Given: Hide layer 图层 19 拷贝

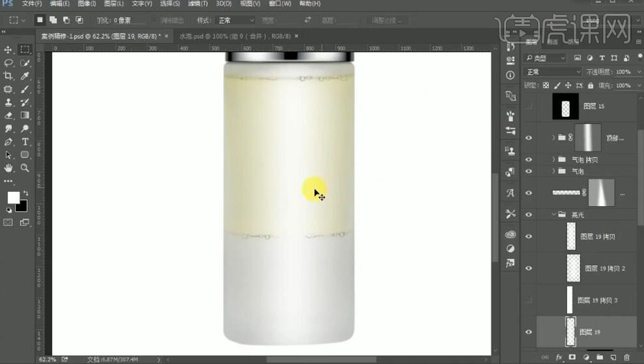Looking at the screenshot, I should [529, 237].
